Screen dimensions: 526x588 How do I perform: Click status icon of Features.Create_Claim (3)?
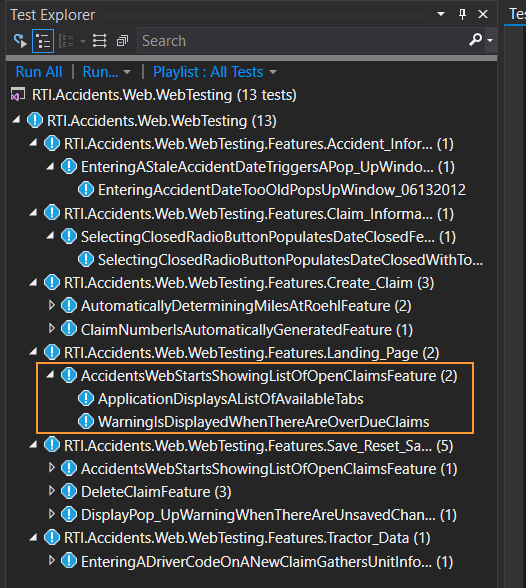coord(52,282)
